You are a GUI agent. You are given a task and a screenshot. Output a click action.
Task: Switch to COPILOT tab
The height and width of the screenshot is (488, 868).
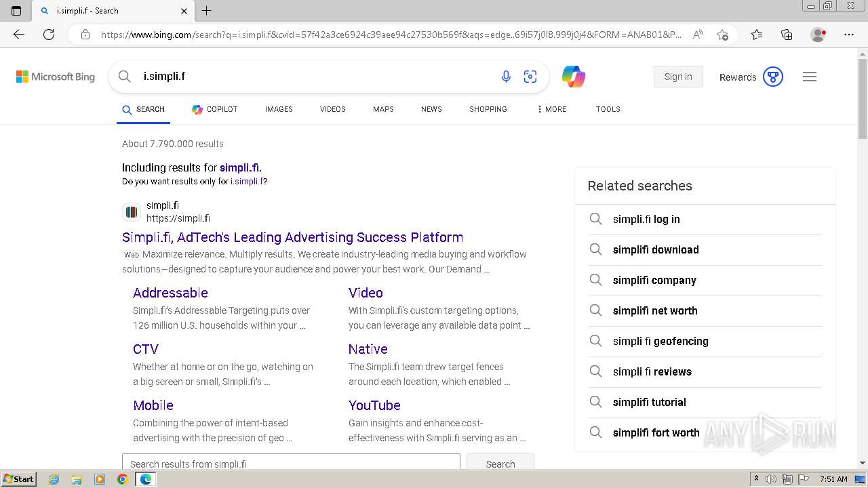pos(214,109)
